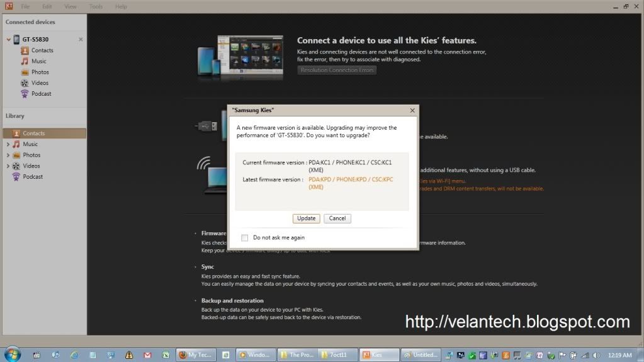Click the Wi-Fi laptop connection image
Screen dimensions: 644x362
[x=212, y=175]
